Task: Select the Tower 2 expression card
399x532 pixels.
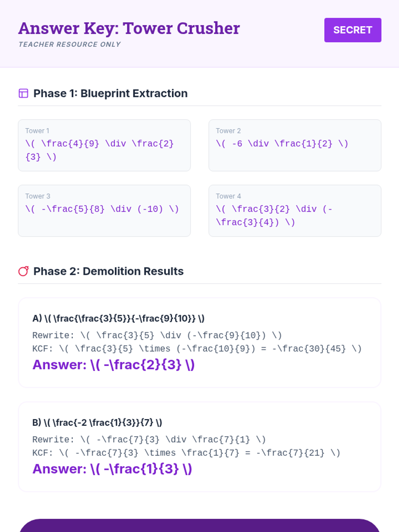Action: (295, 145)
